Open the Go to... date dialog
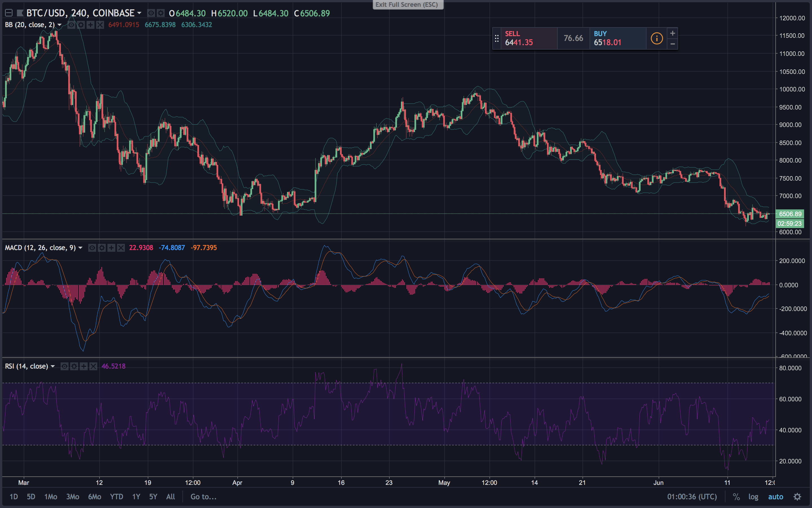Image resolution: width=812 pixels, height=508 pixels. (x=203, y=497)
